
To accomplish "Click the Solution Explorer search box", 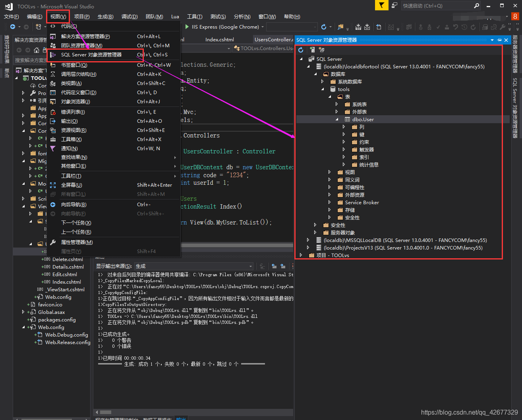I will [31, 60].
